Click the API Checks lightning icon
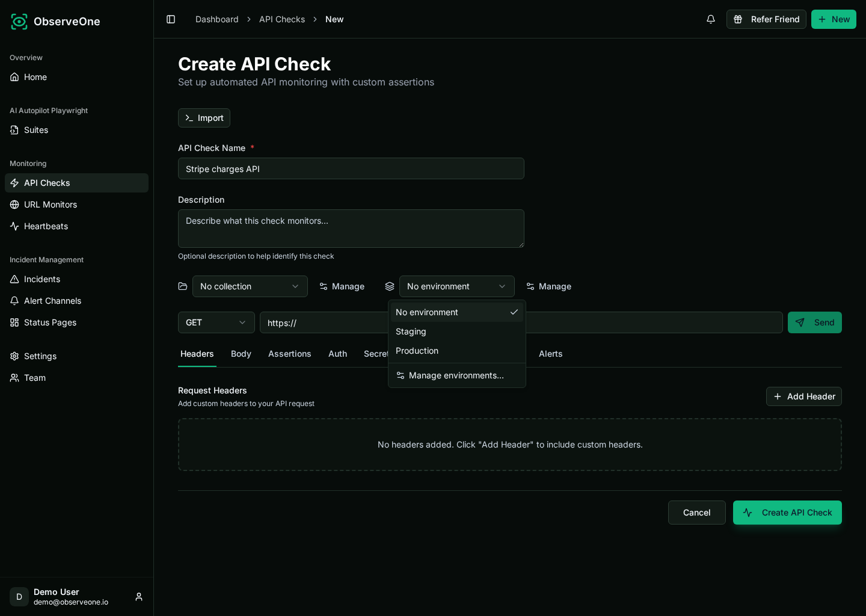 point(14,183)
